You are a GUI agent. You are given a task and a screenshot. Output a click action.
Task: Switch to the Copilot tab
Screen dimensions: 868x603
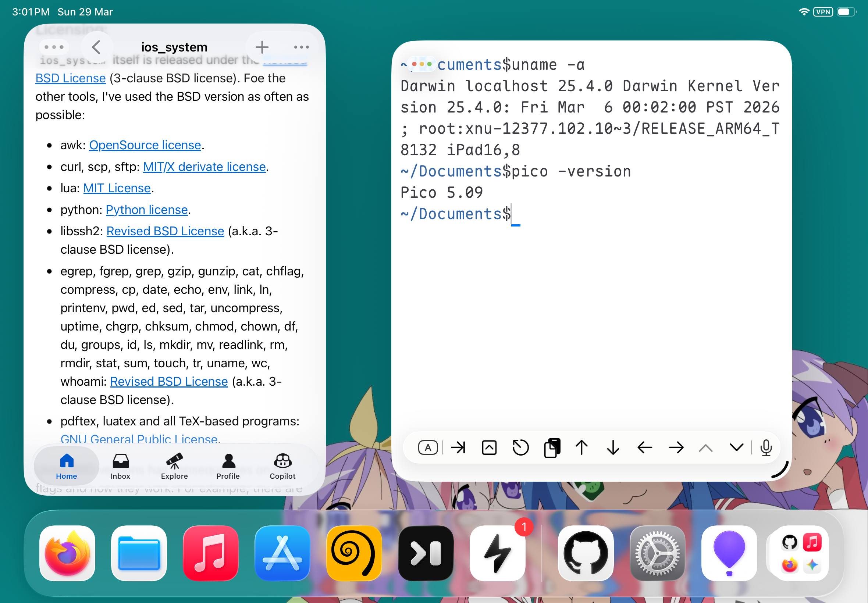pyautogui.click(x=282, y=466)
